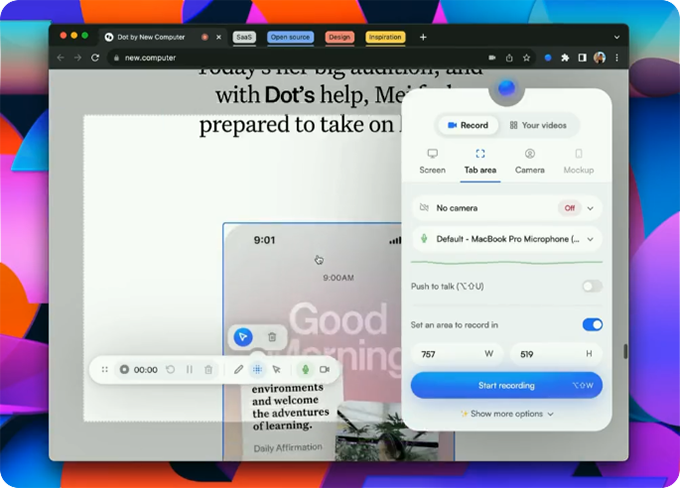The height and width of the screenshot is (488, 680).
Task: Select the Tab area recording mode
Action: point(480,161)
